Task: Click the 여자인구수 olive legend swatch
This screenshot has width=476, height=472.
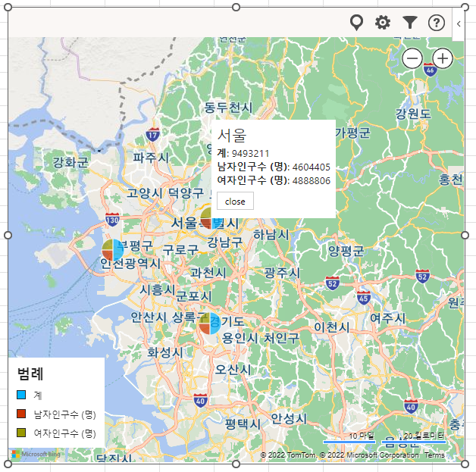Action: [x=21, y=433]
